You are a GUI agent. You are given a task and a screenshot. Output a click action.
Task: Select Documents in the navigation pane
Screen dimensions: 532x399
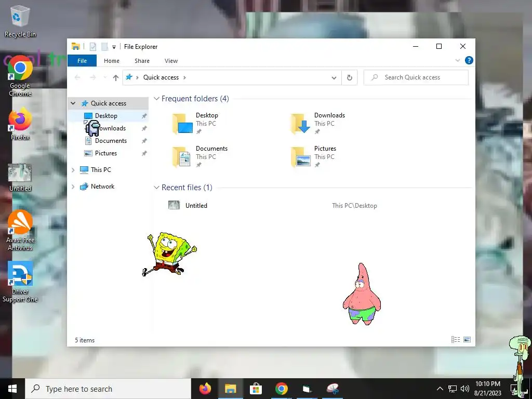[x=111, y=141]
